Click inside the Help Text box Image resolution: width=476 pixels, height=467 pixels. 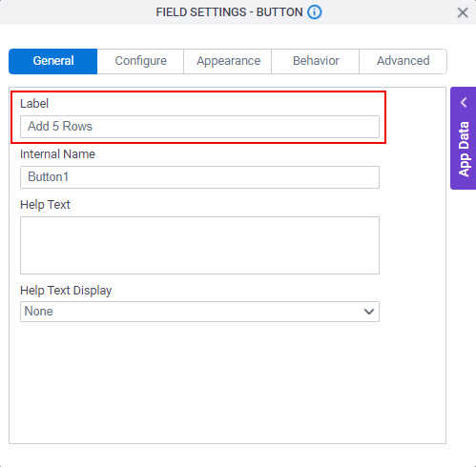coord(199,245)
